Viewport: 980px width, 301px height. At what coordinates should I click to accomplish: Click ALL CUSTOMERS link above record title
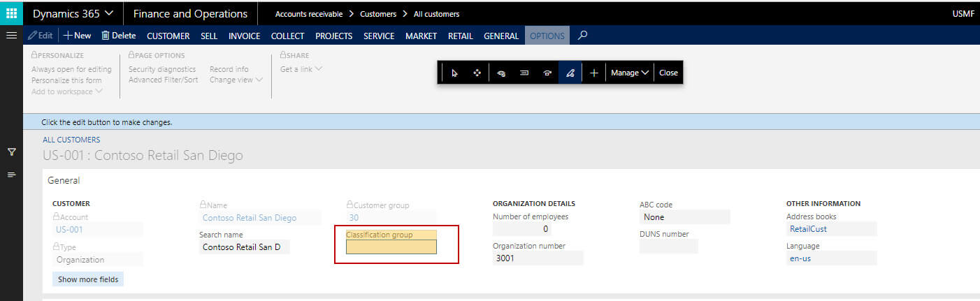point(71,140)
